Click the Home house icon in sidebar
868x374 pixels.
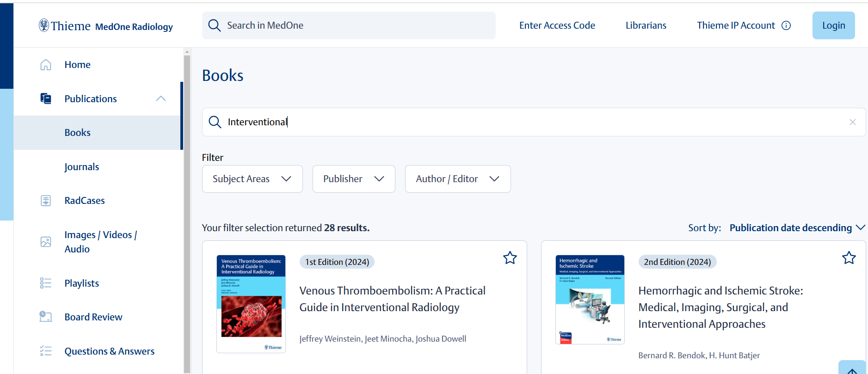tap(46, 65)
